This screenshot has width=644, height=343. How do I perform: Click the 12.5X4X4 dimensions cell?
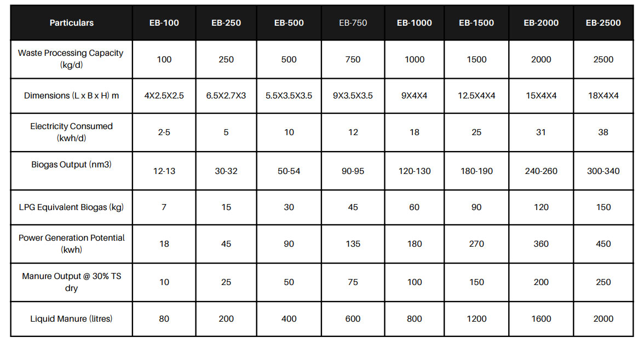tap(476, 96)
